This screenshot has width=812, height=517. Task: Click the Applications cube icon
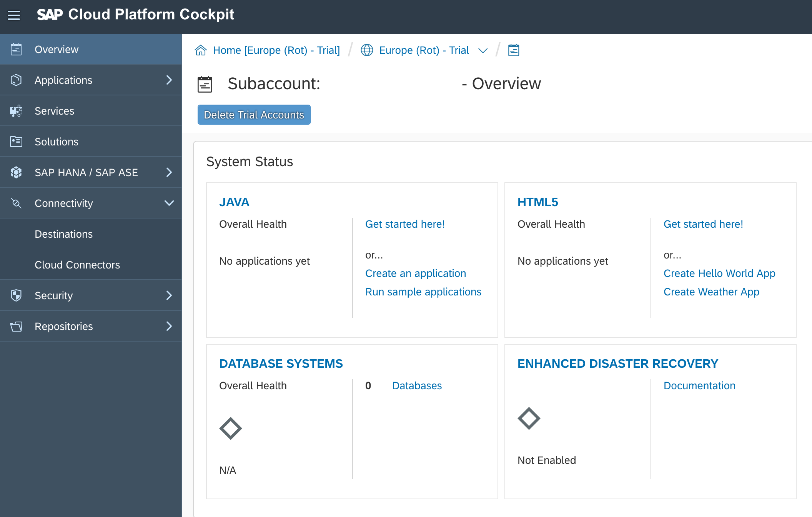point(16,80)
